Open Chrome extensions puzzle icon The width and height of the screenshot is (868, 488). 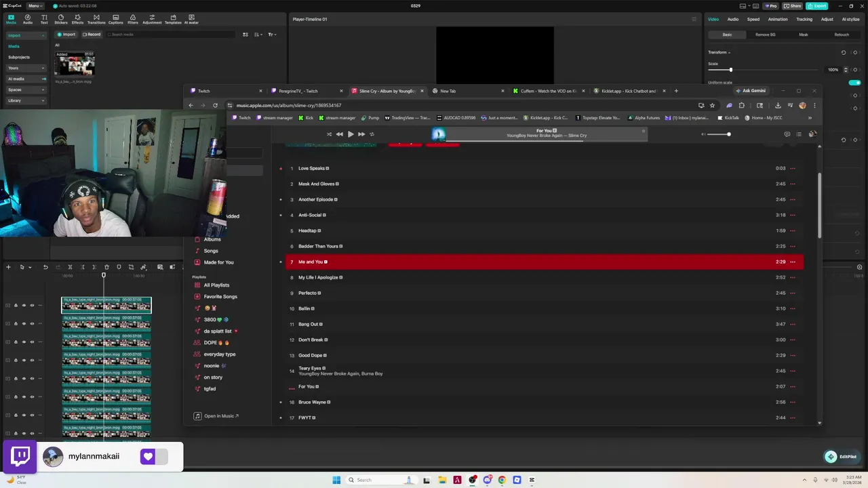741,105
